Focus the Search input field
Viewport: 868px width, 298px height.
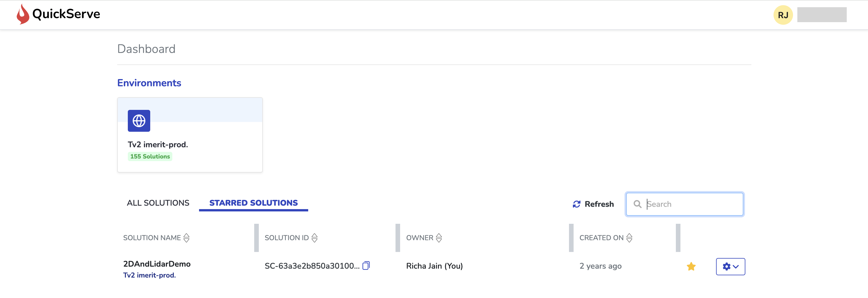pyautogui.click(x=684, y=204)
